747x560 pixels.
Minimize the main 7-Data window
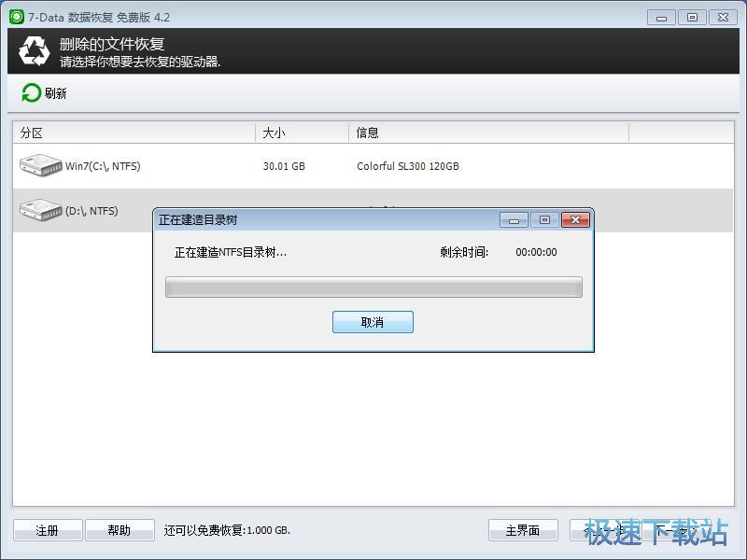click(659, 17)
